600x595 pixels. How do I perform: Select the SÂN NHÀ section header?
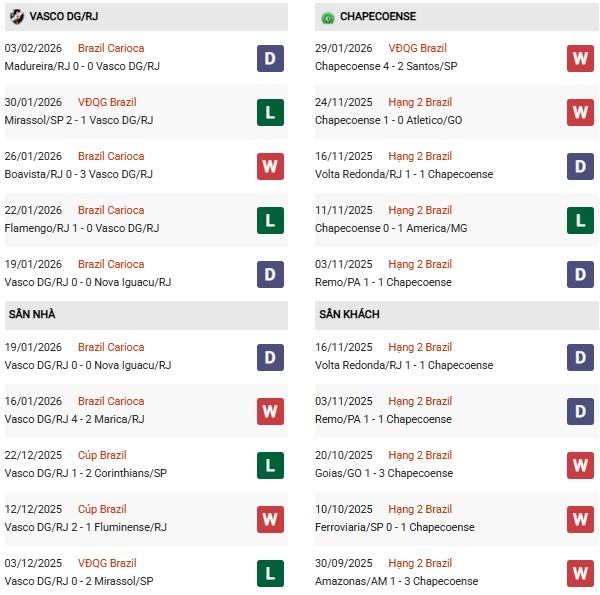(x=32, y=314)
